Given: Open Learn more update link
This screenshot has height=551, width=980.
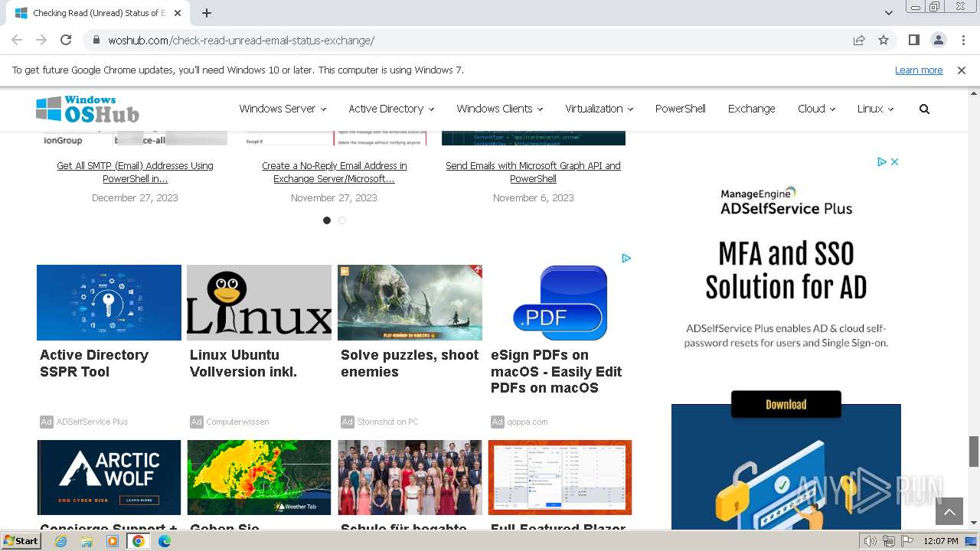Looking at the screenshot, I should click(x=919, y=70).
